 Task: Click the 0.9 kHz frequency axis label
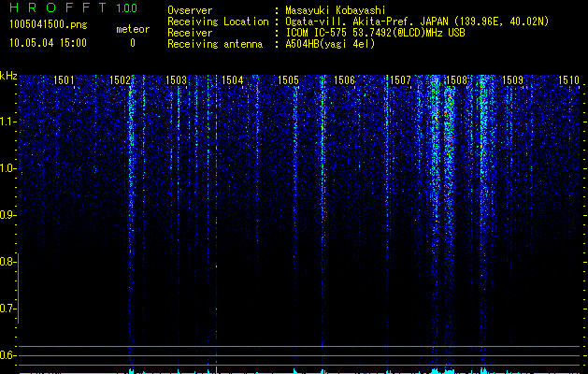pyautogui.click(x=7, y=215)
